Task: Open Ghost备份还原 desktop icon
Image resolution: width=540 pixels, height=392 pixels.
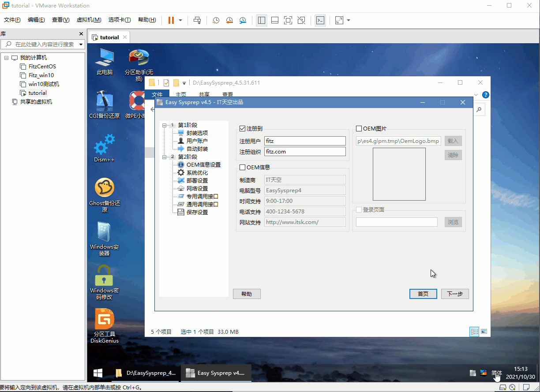Action: click(x=105, y=188)
